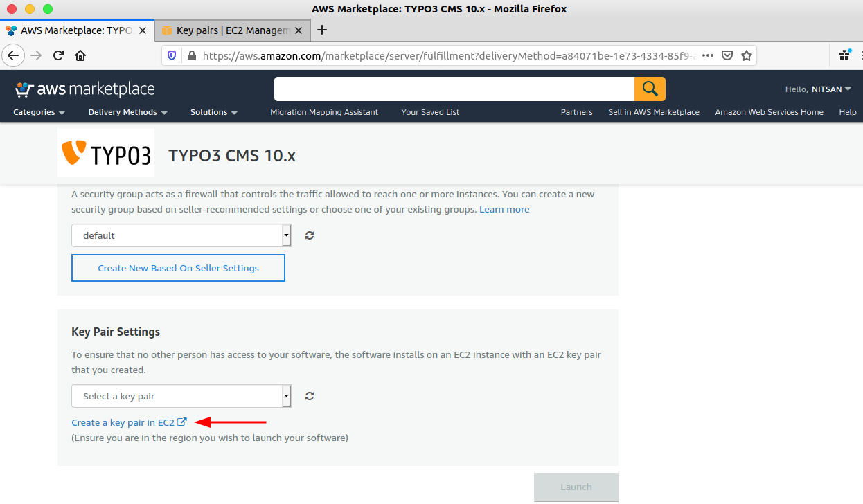Click Create New Based On Seller Settings
This screenshot has width=863, height=504.
[178, 268]
